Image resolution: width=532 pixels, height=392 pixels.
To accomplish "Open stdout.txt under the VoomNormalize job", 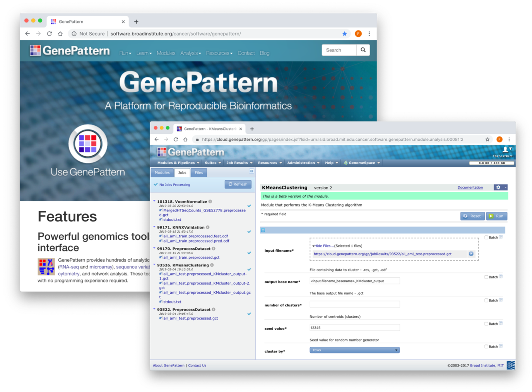I will (172, 220).
